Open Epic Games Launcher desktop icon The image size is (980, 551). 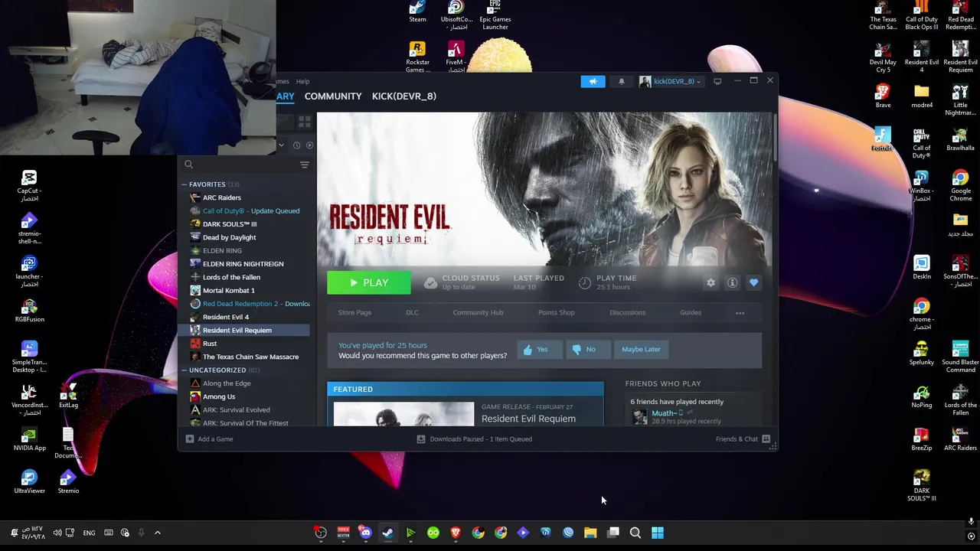tap(495, 15)
